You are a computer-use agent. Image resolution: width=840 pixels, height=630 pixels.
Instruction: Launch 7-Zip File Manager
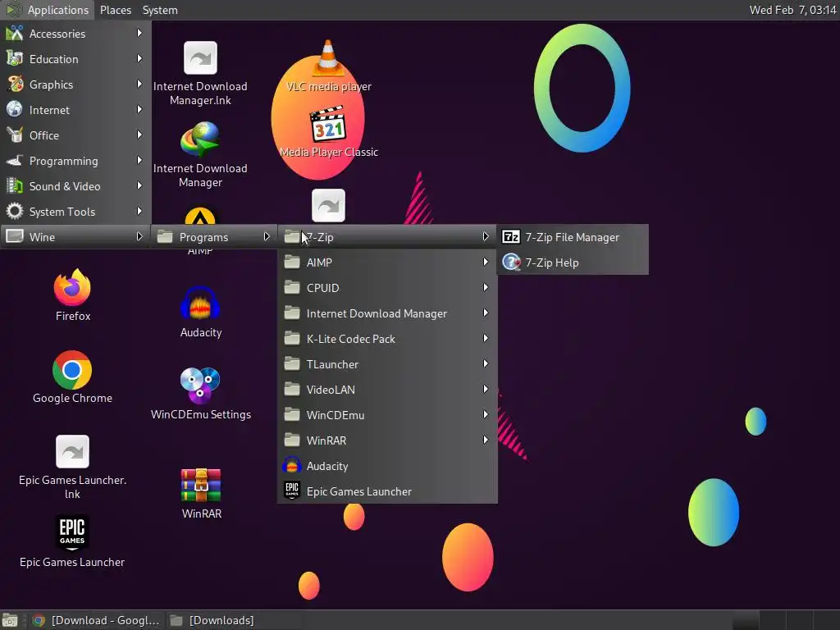click(x=573, y=237)
